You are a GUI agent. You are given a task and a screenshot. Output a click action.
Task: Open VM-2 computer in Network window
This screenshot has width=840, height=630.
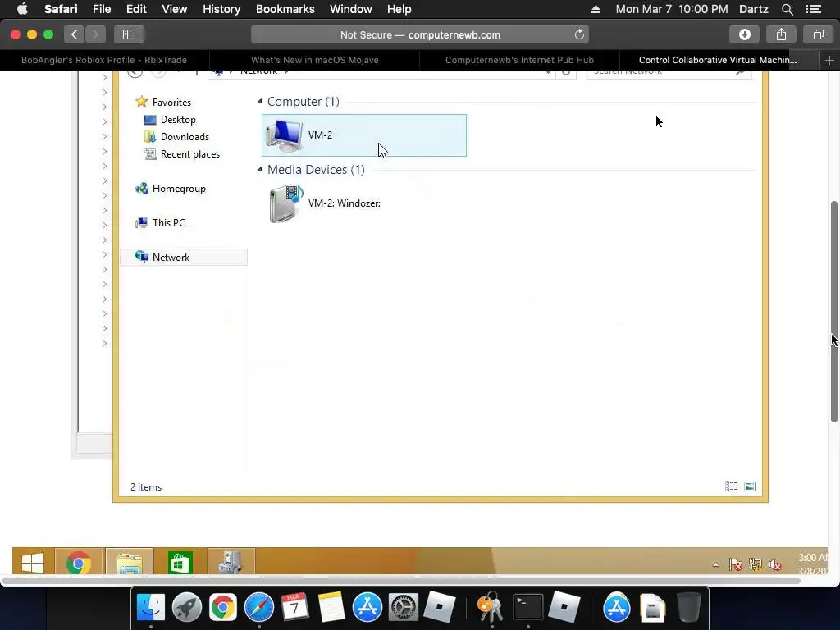(x=363, y=135)
